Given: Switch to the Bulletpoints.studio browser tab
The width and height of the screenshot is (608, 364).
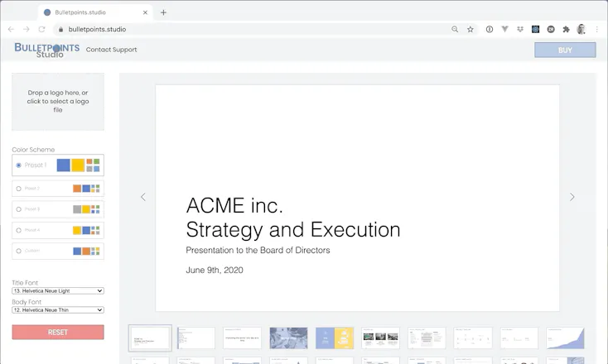Looking at the screenshot, I should [95, 12].
